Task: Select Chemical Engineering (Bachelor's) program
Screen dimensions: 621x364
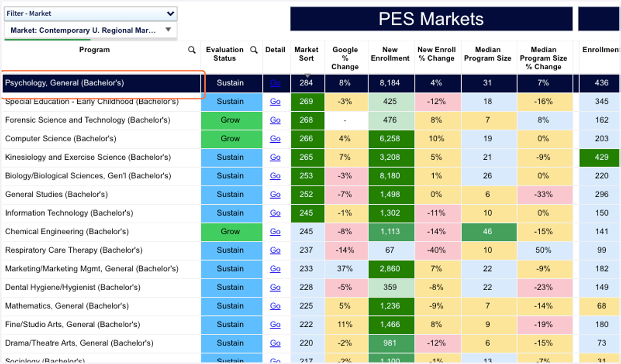Action: coord(67,232)
